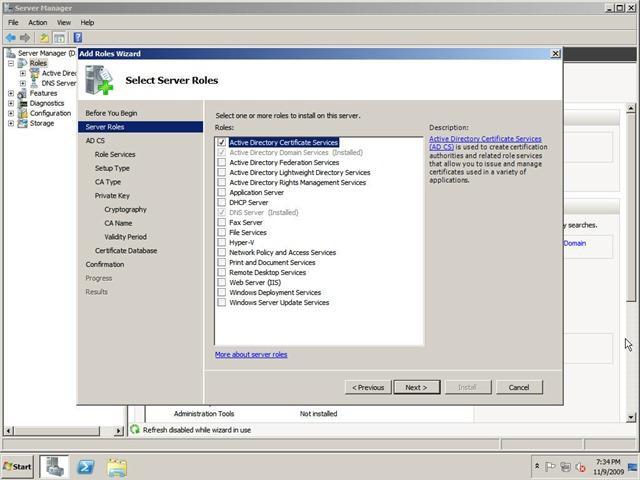This screenshot has width=640, height=480.
Task: Select the Roles icon in tree
Action: [22, 63]
